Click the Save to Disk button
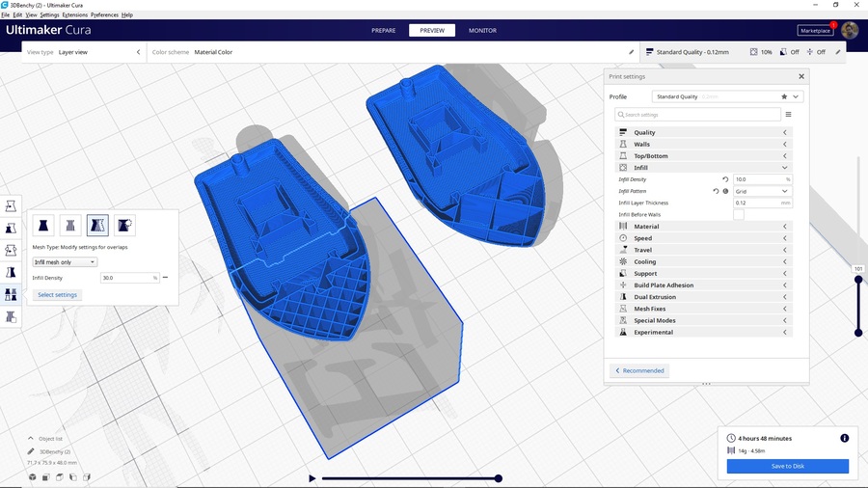This screenshot has height=488, width=868. coord(787,466)
